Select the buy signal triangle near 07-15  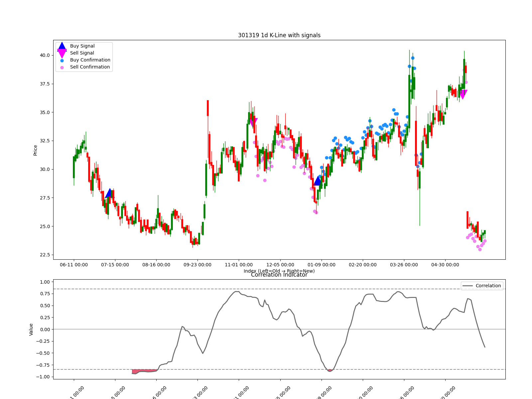[x=110, y=193]
